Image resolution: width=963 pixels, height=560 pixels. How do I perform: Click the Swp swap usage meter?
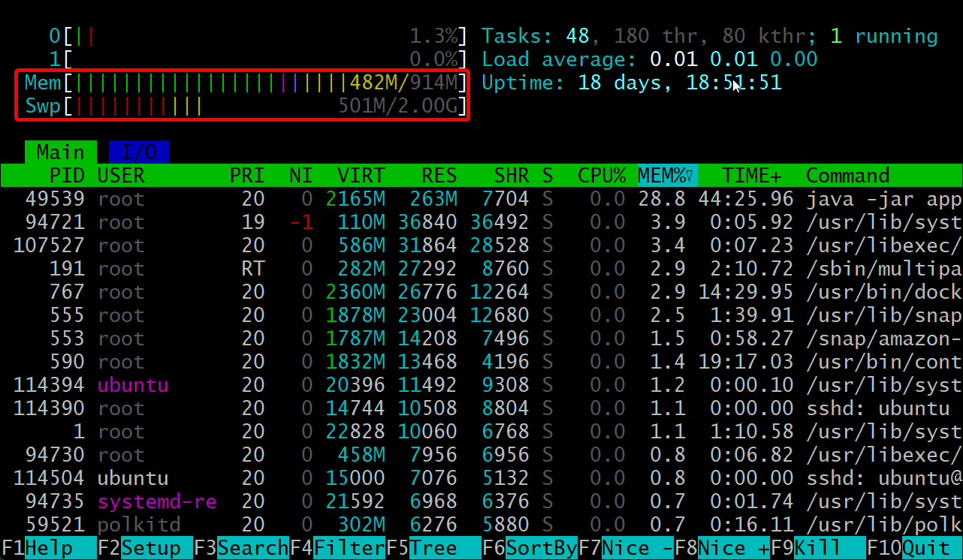pyautogui.click(x=242, y=106)
